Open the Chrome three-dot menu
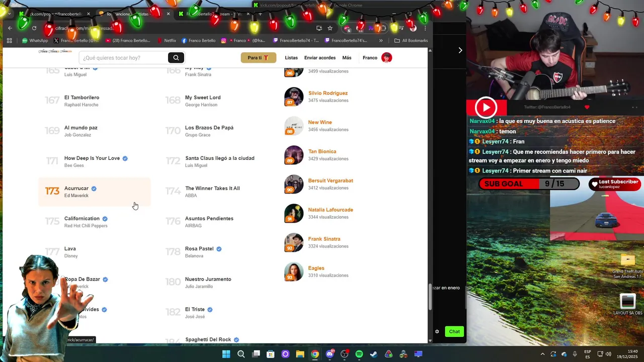 tap(425, 28)
